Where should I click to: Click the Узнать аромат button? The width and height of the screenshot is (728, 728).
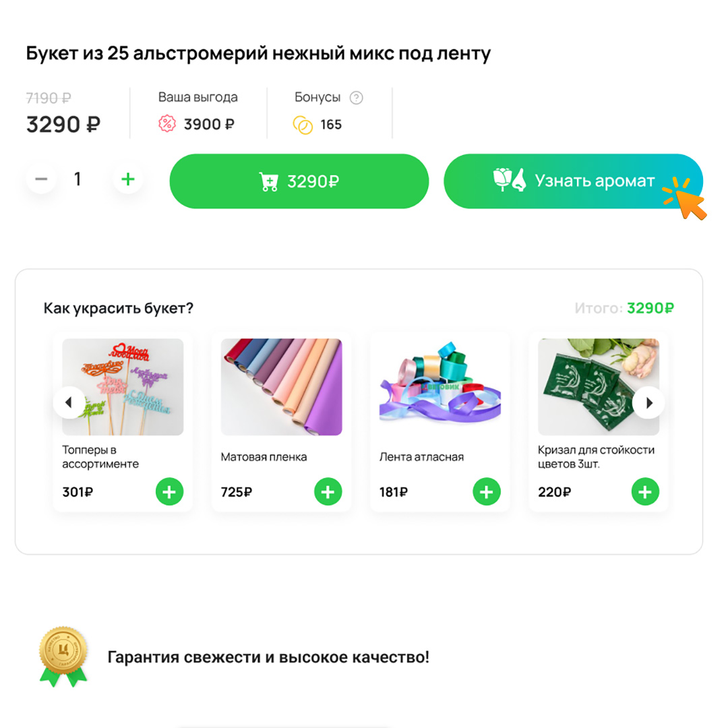tap(573, 181)
